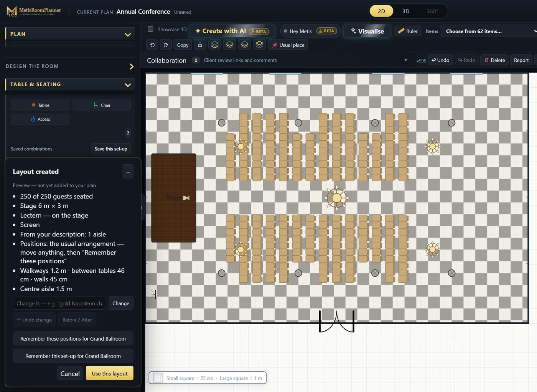Image resolution: width=537 pixels, height=392 pixels.
Task: Click Use this layout
Action: (x=110, y=373)
